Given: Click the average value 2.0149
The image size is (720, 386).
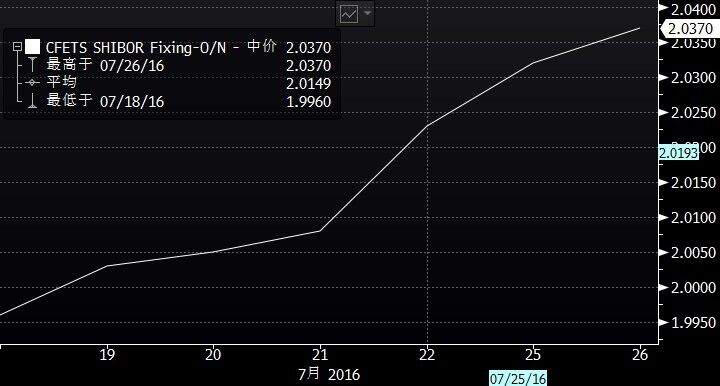Looking at the screenshot, I should 309,84.
